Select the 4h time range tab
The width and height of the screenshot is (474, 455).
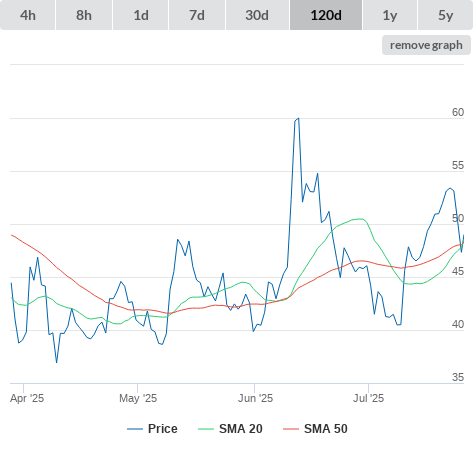pos(28,15)
